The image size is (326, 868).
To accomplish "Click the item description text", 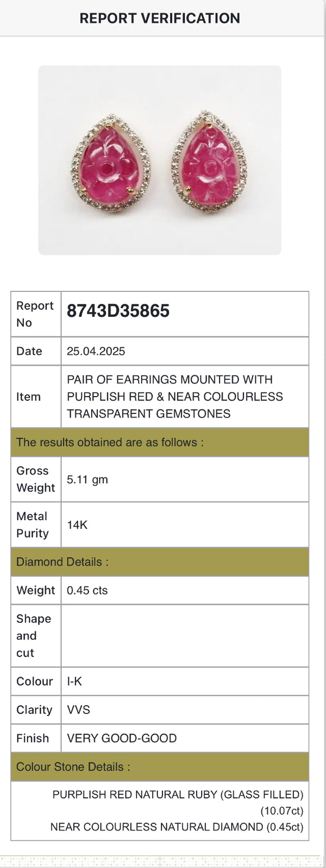I will (x=175, y=397).
